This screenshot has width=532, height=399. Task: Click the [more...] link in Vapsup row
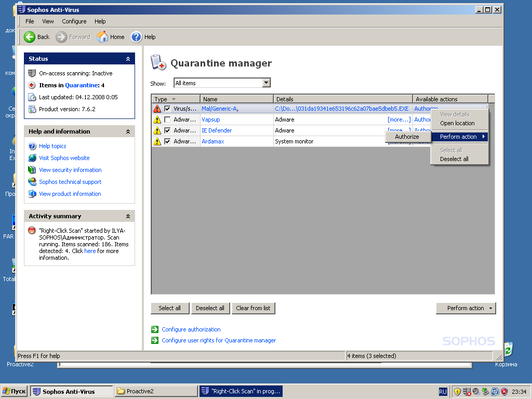click(399, 119)
